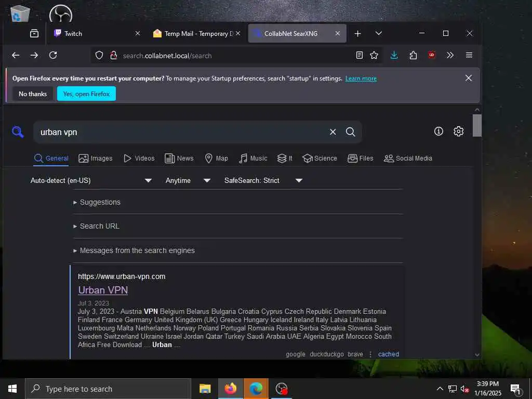List all tabs dropdown arrow
532x399 pixels.
[x=379, y=33]
